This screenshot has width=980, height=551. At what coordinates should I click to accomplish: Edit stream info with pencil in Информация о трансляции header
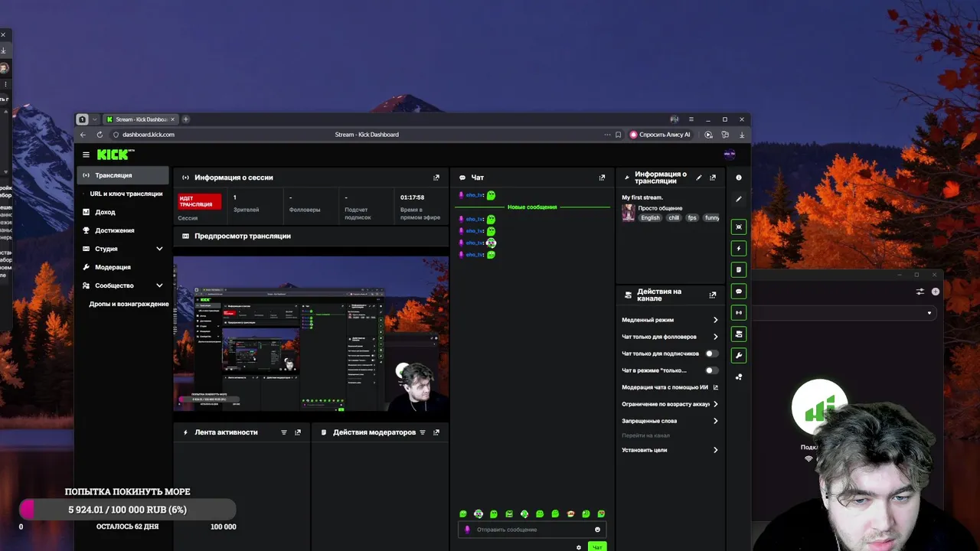698,178
